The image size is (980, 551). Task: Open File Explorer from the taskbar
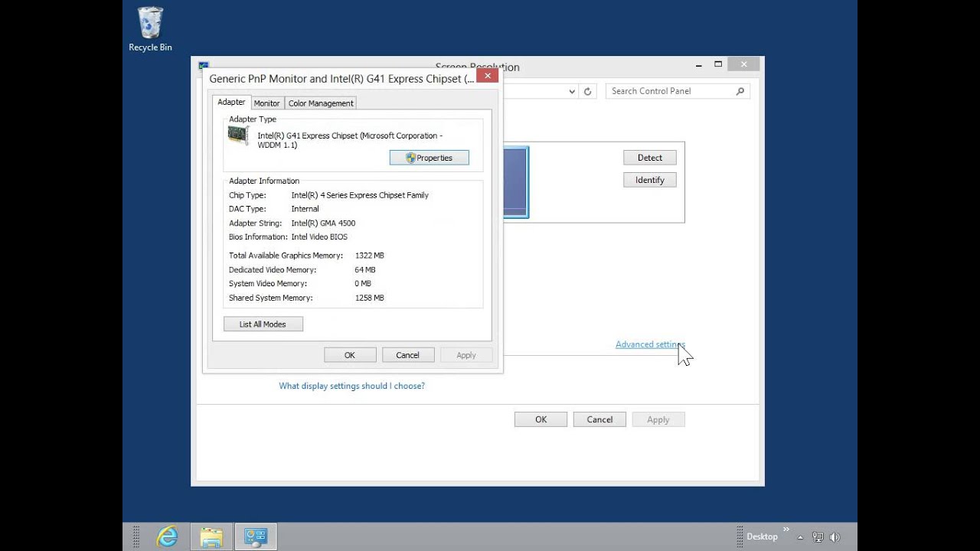coord(211,536)
